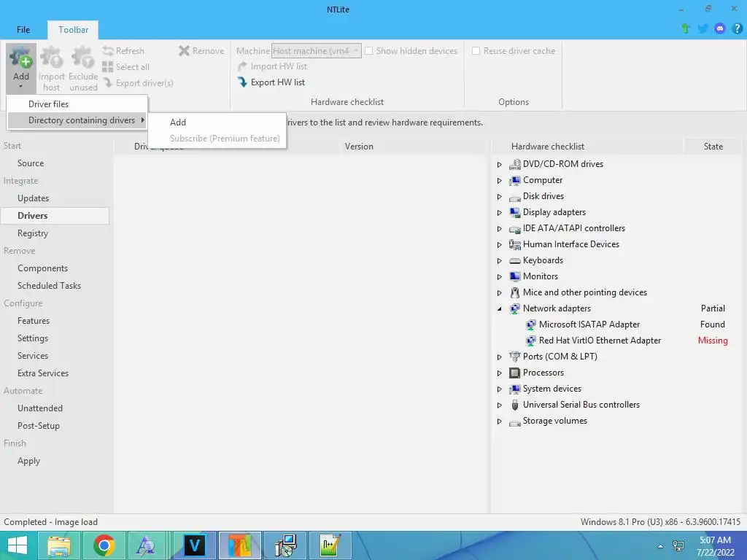747x560 pixels.
Task: Click the taskbar clock showing 5:07 AM
Action: tap(715, 545)
